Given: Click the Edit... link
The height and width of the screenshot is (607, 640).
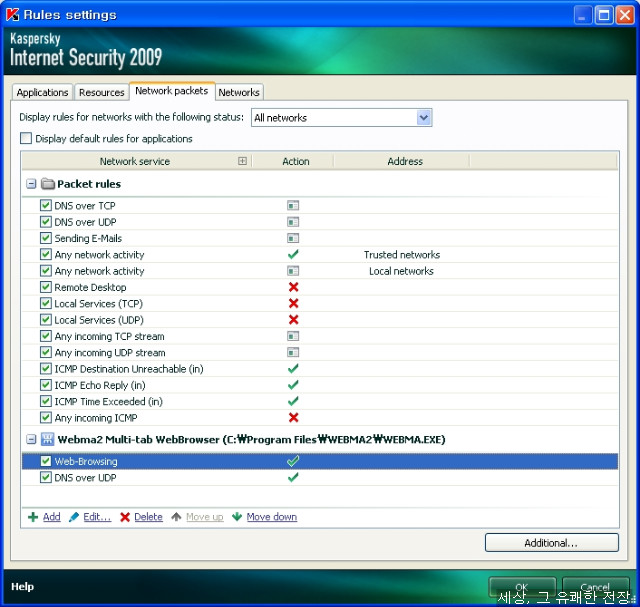Looking at the screenshot, I should coord(97,517).
